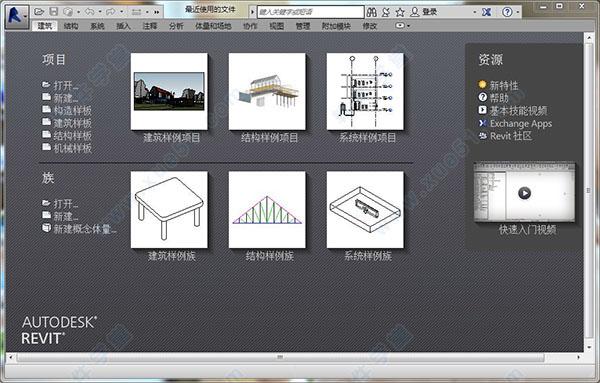Click the question icon beside 帮助 in 资源
The image size is (600, 383).
[x=482, y=97]
